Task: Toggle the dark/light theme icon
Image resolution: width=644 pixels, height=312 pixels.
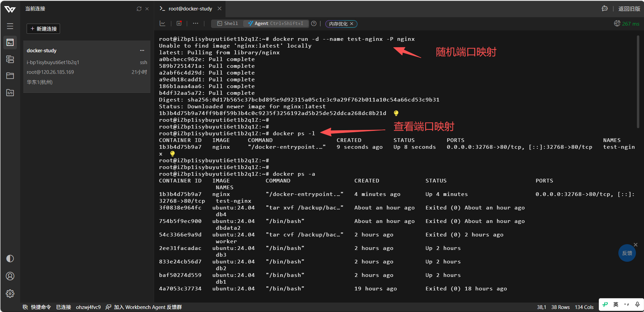Action: tap(10, 258)
